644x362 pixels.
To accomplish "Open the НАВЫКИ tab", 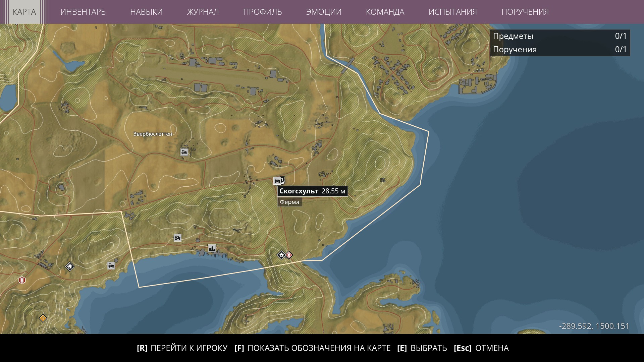I will [x=146, y=12].
